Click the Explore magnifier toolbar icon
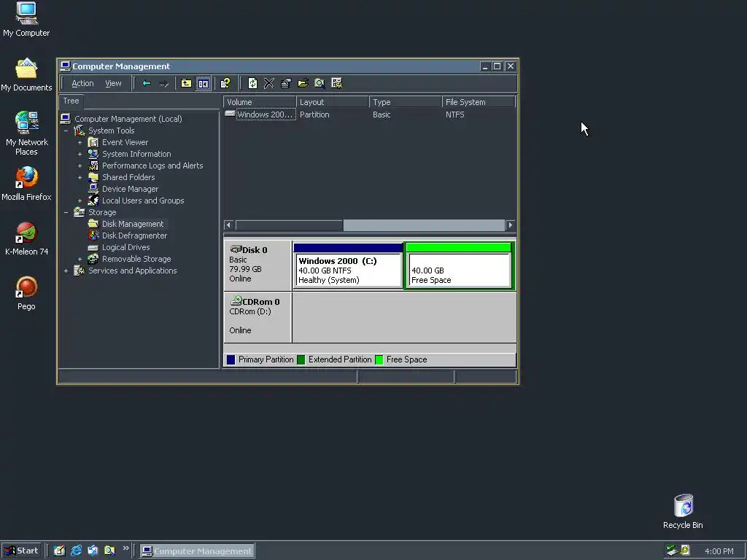 tap(320, 83)
